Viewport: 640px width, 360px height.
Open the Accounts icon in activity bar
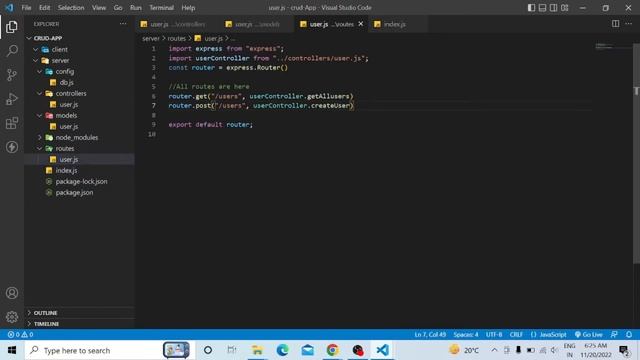pos(12,293)
